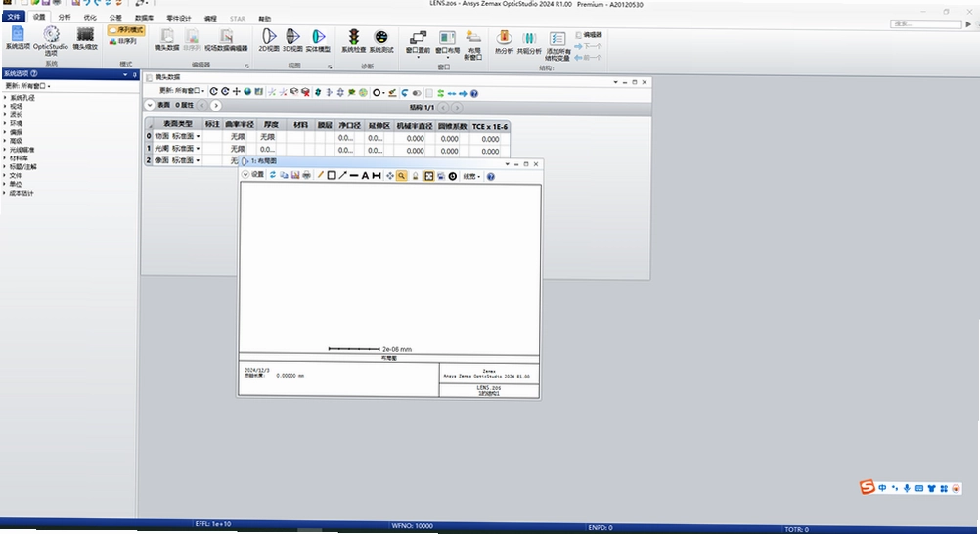The height and width of the screenshot is (534, 980).
Task: Click 添加所有结构变量 icon
Action: (557, 45)
